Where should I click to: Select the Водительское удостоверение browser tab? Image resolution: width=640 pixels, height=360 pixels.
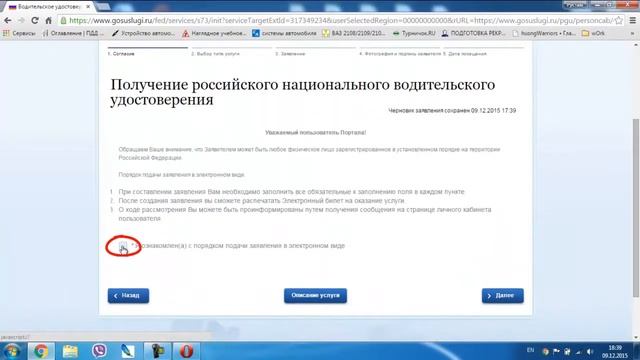tap(48, 7)
